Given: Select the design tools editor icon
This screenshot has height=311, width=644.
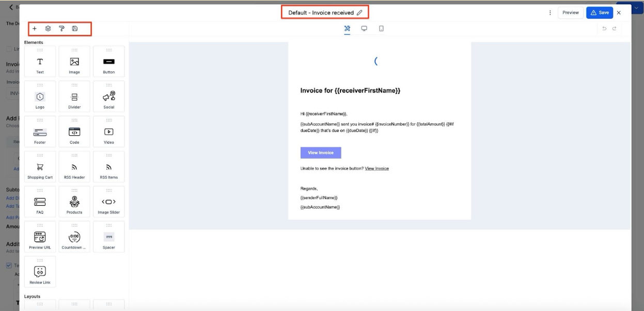Looking at the screenshot, I should point(347,28).
